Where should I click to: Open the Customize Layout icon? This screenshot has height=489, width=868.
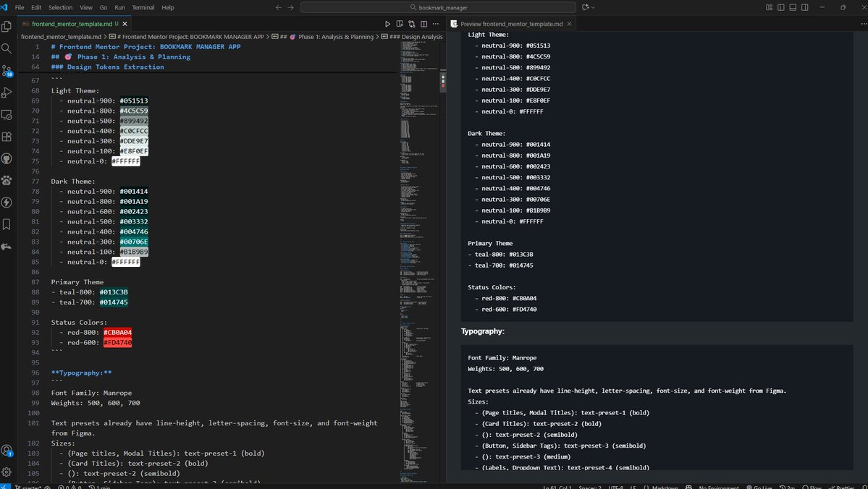point(769,8)
